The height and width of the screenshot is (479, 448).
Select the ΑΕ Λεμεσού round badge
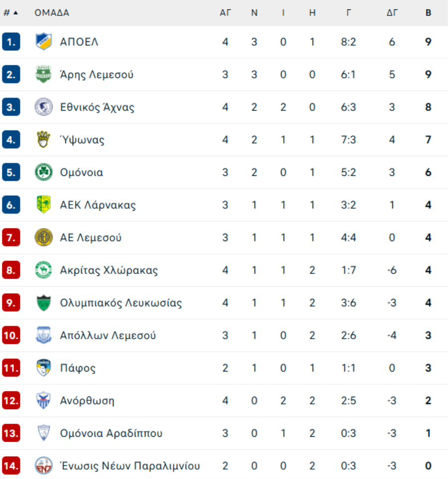[43, 238]
